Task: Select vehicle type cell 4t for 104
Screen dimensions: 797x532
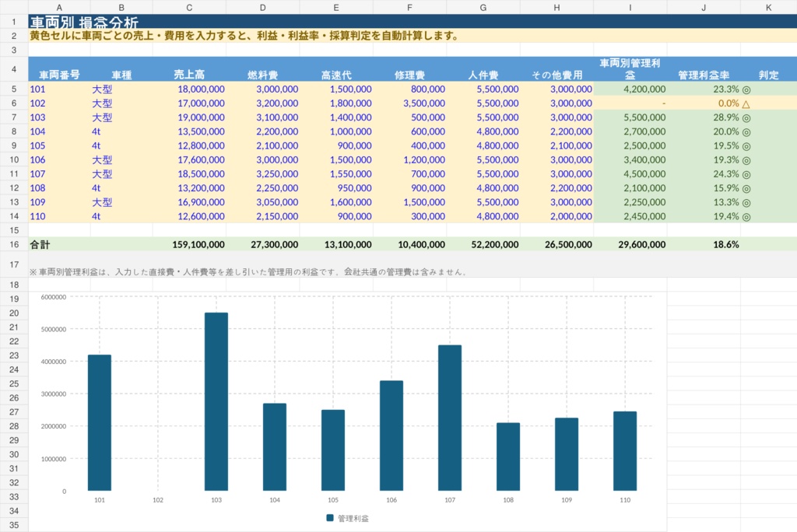Action: point(121,131)
